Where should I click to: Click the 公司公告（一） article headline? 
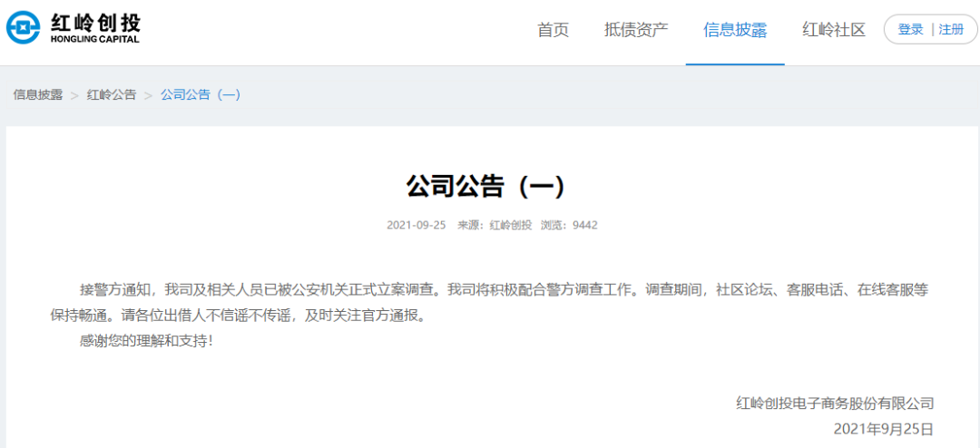click(x=486, y=186)
